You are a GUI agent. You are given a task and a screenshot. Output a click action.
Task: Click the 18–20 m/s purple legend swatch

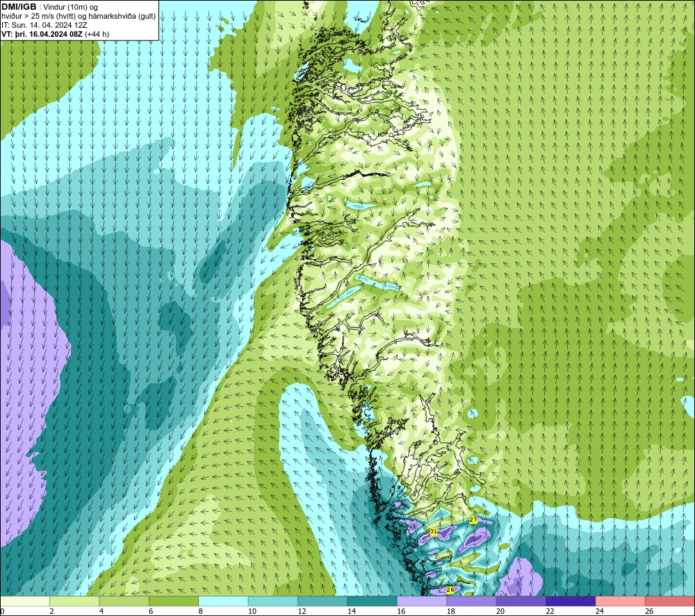pyautogui.click(x=472, y=601)
